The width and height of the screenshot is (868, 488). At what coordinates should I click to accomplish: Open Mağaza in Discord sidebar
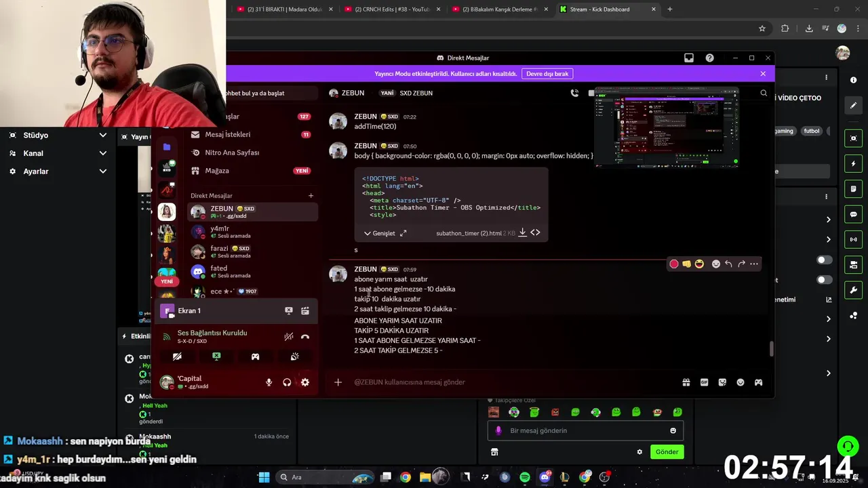pyautogui.click(x=252, y=171)
